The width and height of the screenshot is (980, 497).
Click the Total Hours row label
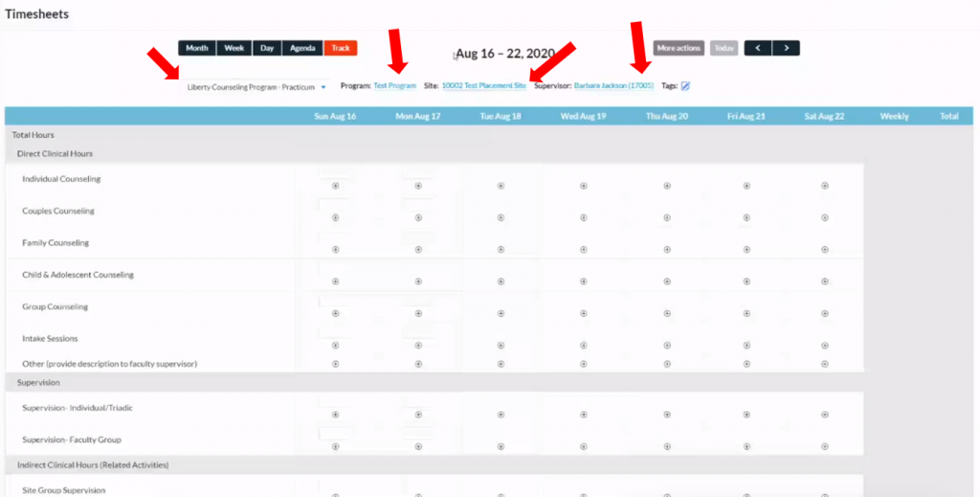tap(33, 134)
